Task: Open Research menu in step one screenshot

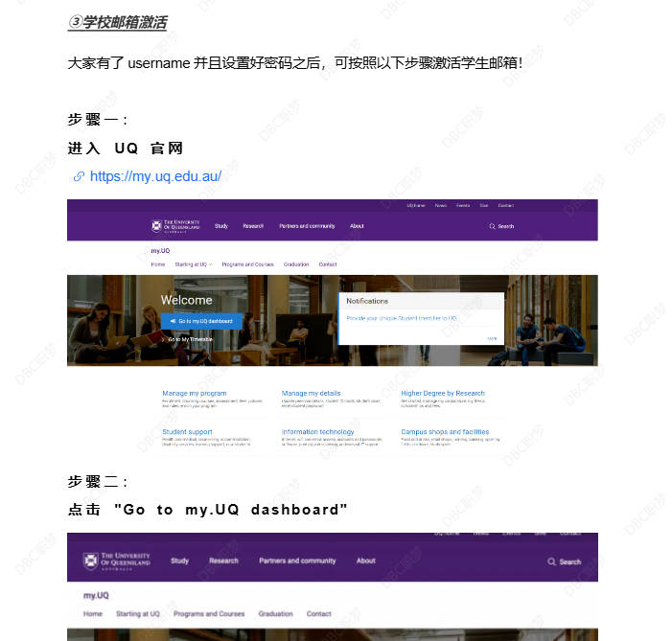Action: coord(253,226)
